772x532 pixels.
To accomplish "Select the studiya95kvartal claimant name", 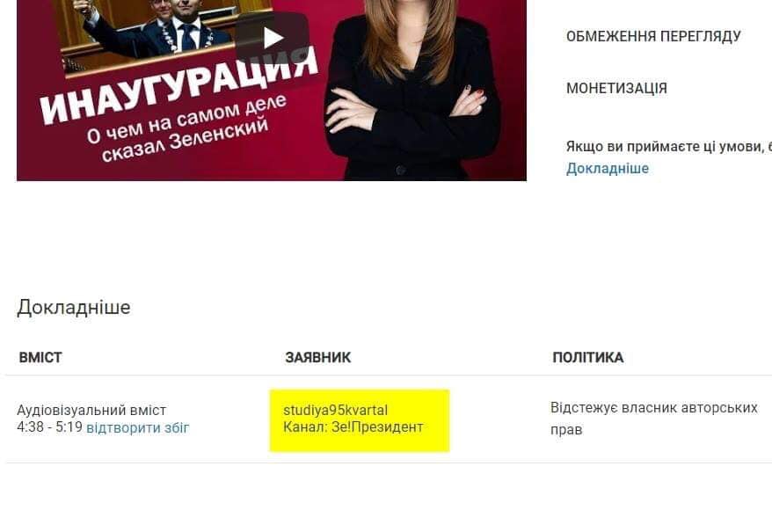I will tap(335, 411).
